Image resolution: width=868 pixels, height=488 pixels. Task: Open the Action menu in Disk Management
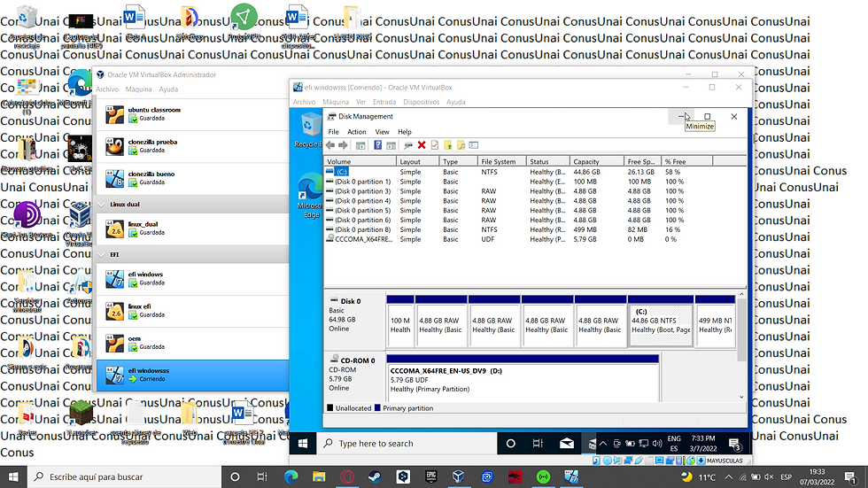tap(356, 132)
